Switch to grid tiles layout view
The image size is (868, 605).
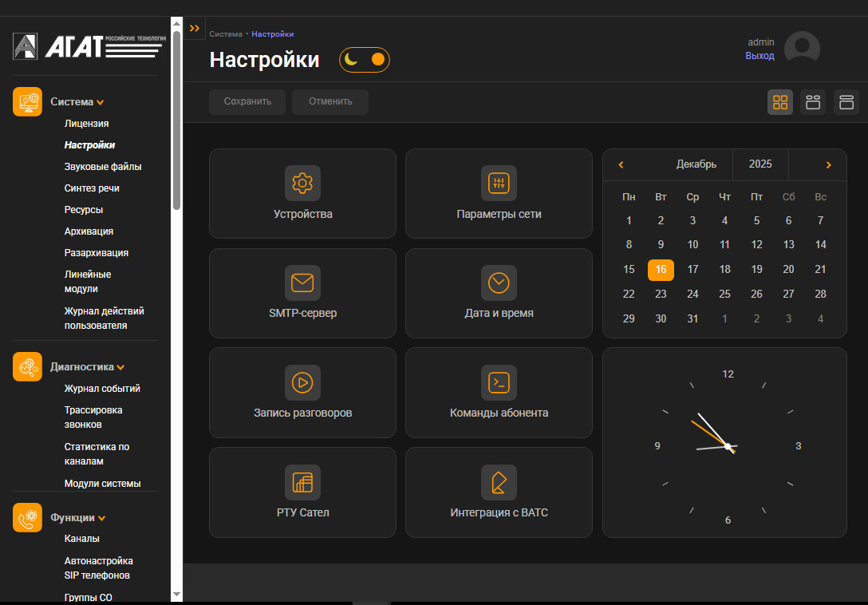click(780, 102)
